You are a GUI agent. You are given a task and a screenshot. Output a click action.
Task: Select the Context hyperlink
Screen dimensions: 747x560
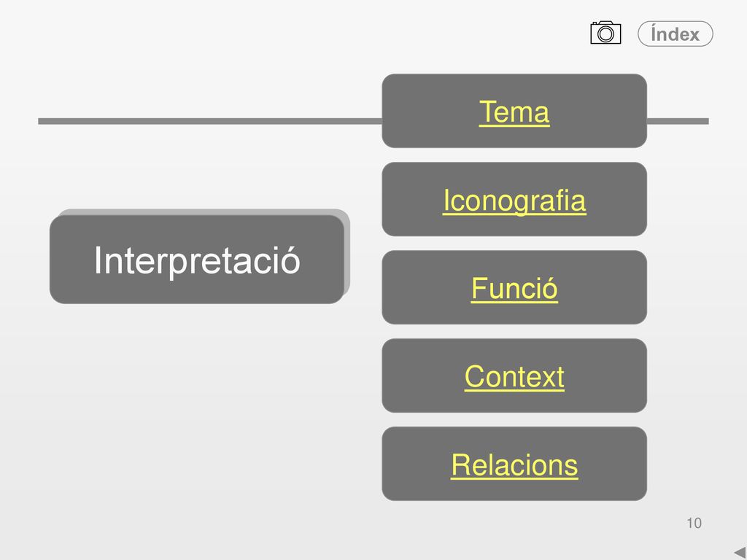(514, 377)
